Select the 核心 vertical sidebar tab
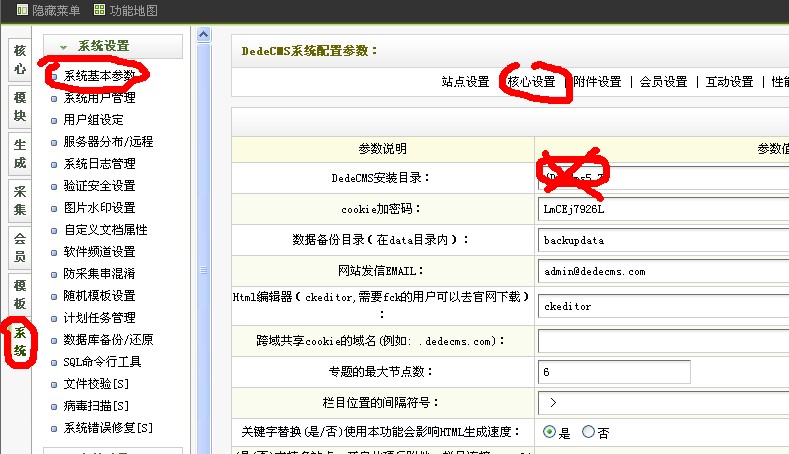This screenshot has height=454, width=789. pyautogui.click(x=20, y=59)
